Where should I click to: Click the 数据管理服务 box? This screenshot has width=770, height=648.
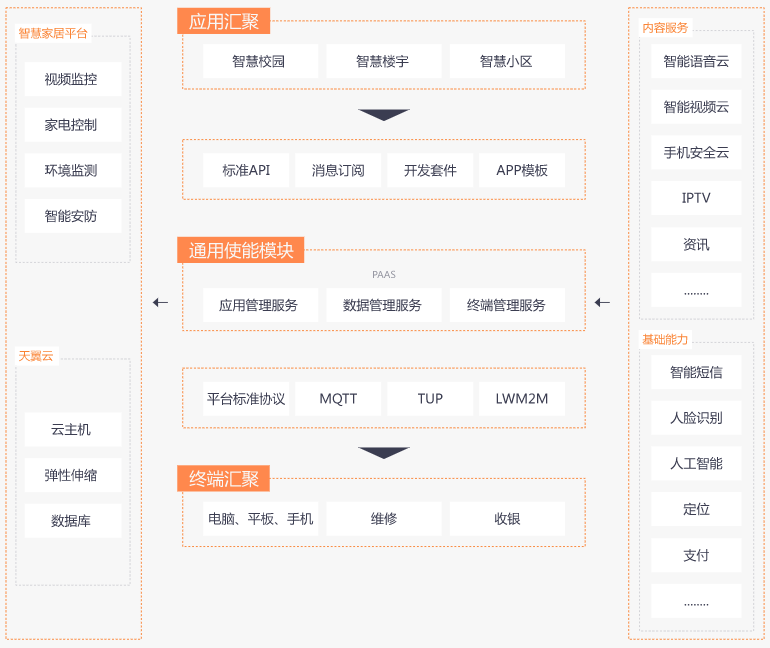(384, 305)
